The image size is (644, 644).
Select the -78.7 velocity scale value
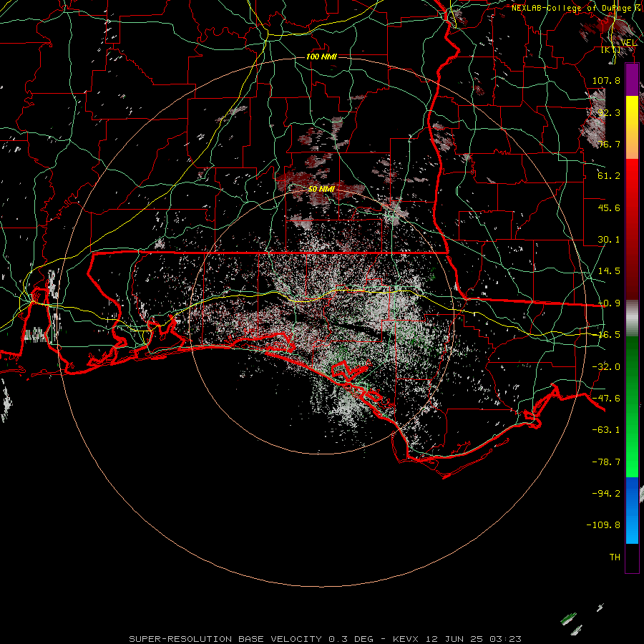[606, 462]
